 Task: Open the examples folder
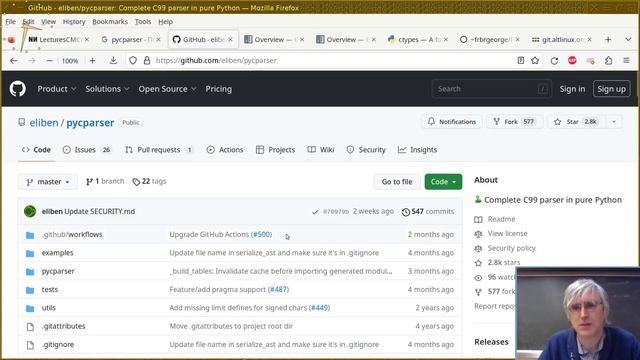click(x=58, y=253)
